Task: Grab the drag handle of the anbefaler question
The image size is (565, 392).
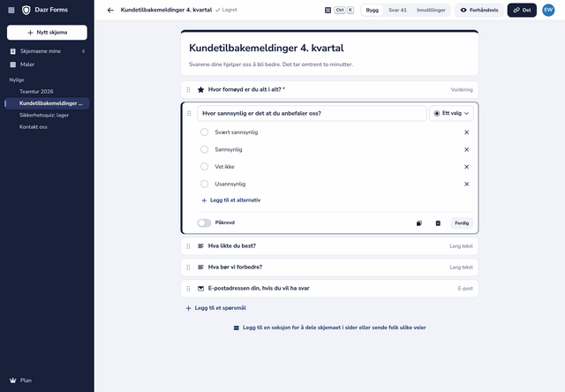Action: pyautogui.click(x=189, y=114)
